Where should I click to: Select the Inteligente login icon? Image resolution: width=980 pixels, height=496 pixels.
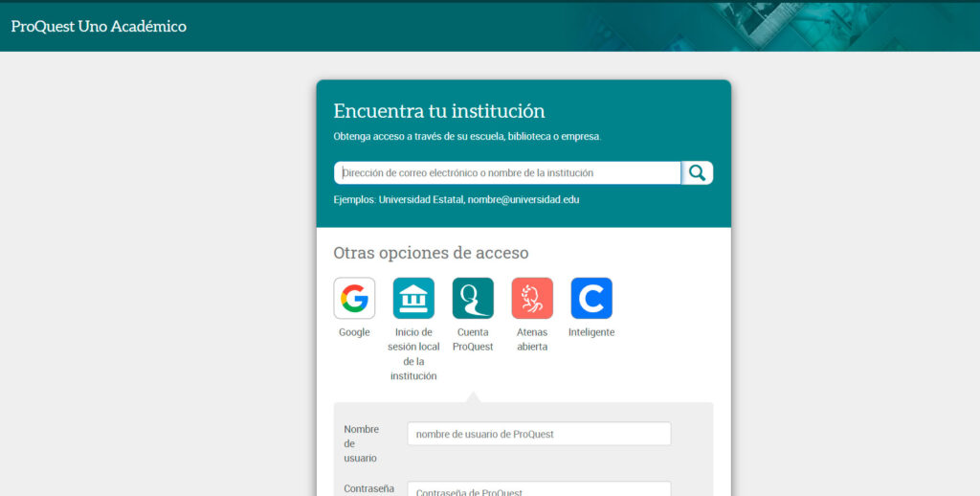click(x=591, y=299)
